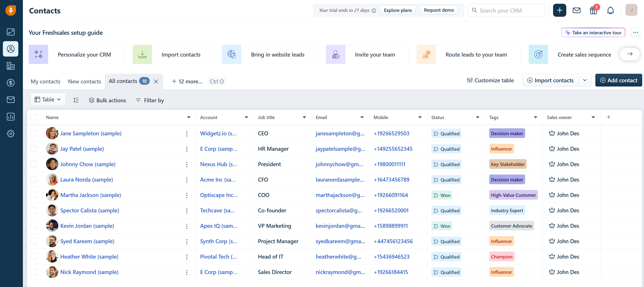This screenshot has width=644, height=287.
Task: Open the analytics reports icon in the sidebar
Action: coord(11,116)
